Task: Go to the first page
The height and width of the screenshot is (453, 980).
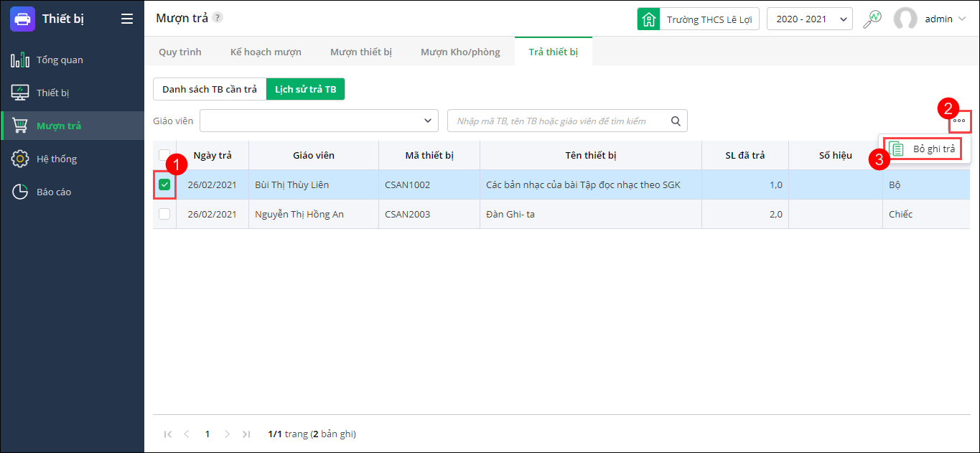Action: point(168,434)
